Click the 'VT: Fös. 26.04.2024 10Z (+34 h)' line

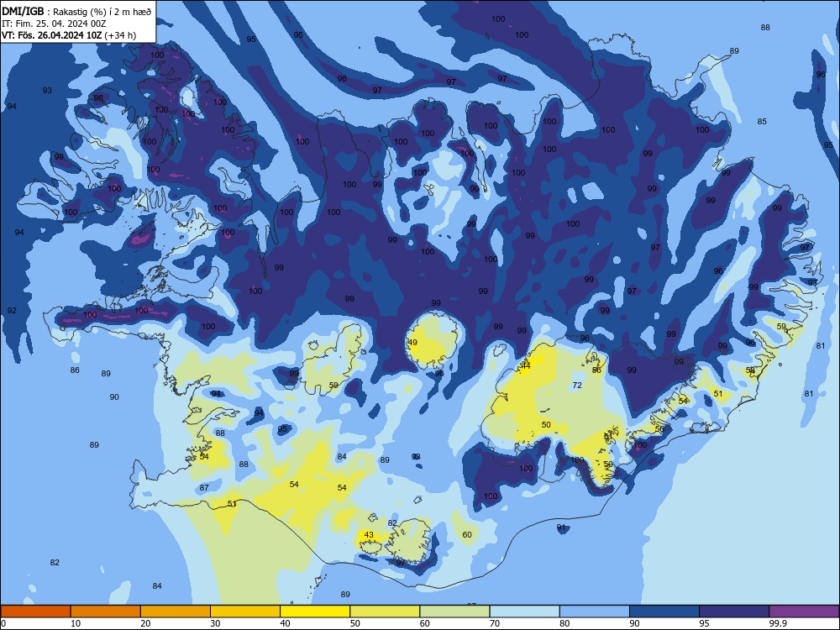pyautogui.click(x=69, y=35)
